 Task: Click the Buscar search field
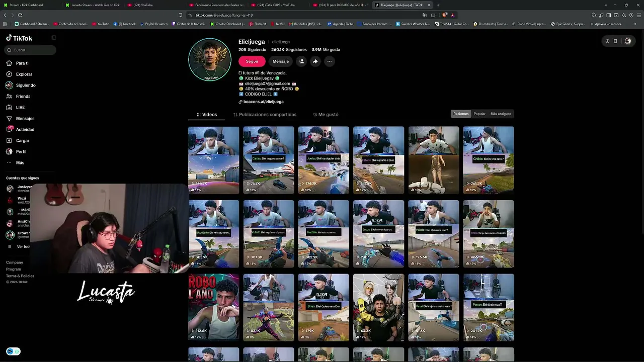coord(31,50)
